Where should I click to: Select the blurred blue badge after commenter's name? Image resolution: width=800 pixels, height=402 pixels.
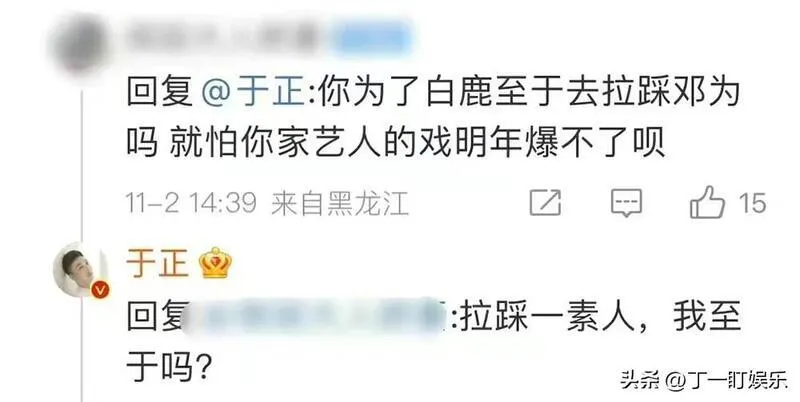pyautogui.click(x=373, y=38)
